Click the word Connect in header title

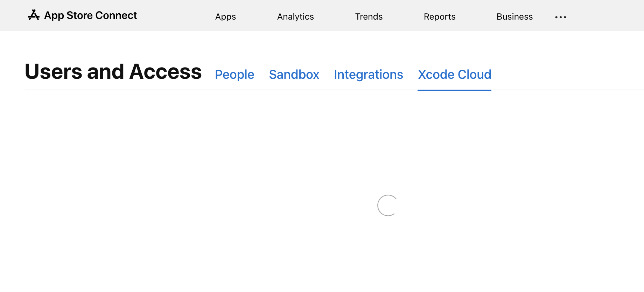point(116,15)
